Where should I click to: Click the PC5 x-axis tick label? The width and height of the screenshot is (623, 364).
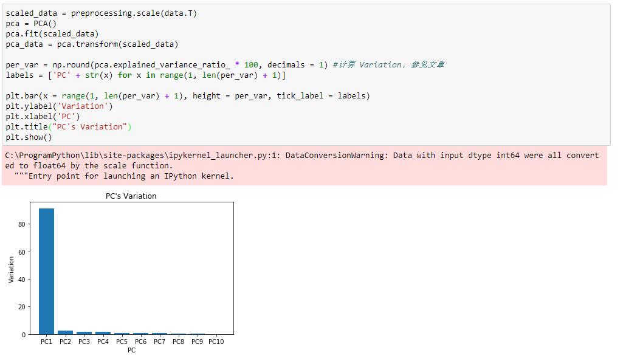(122, 342)
